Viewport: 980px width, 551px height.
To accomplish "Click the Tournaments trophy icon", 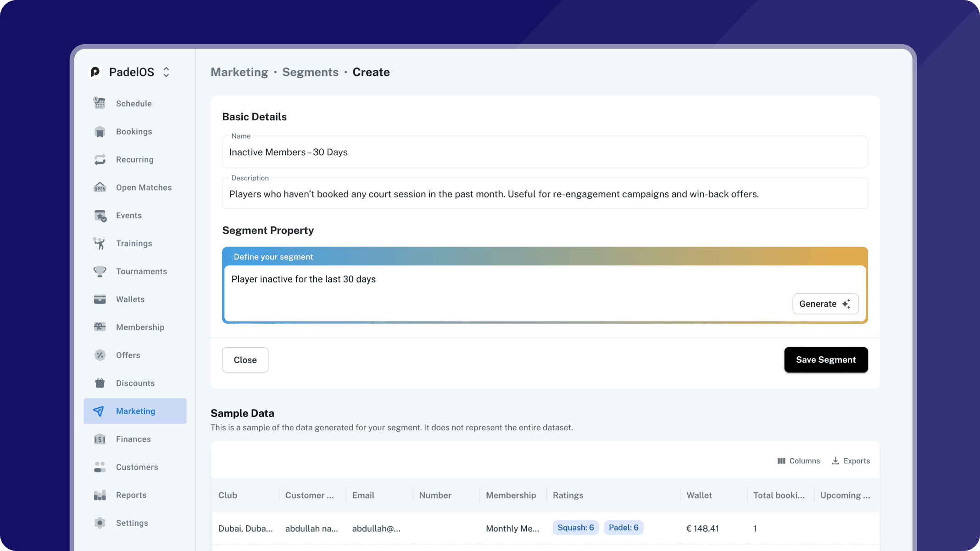I will [100, 271].
